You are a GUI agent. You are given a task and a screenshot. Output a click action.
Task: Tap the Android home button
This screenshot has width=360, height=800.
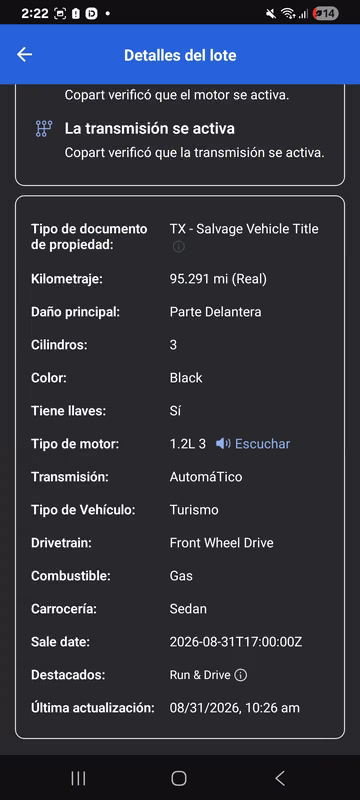[179, 778]
